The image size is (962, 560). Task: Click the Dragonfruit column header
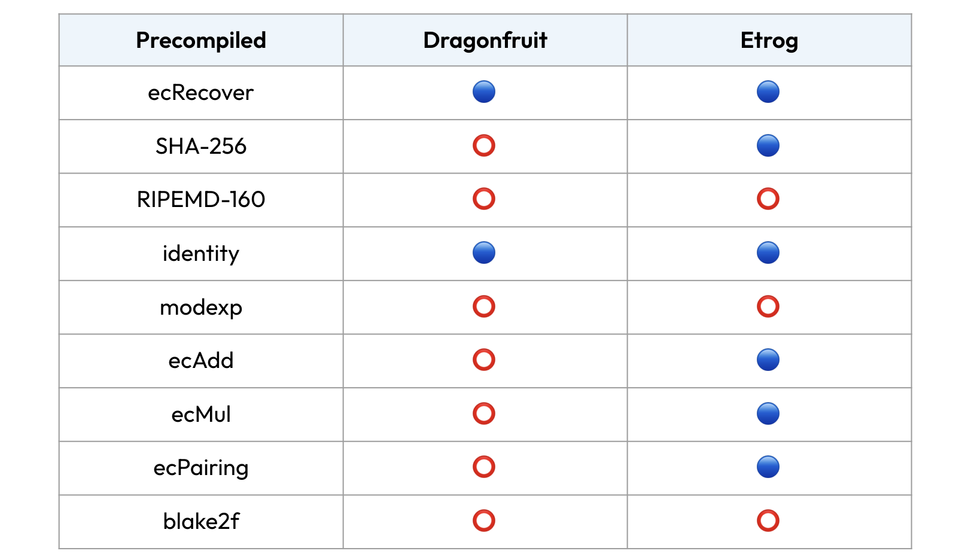pos(485,41)
